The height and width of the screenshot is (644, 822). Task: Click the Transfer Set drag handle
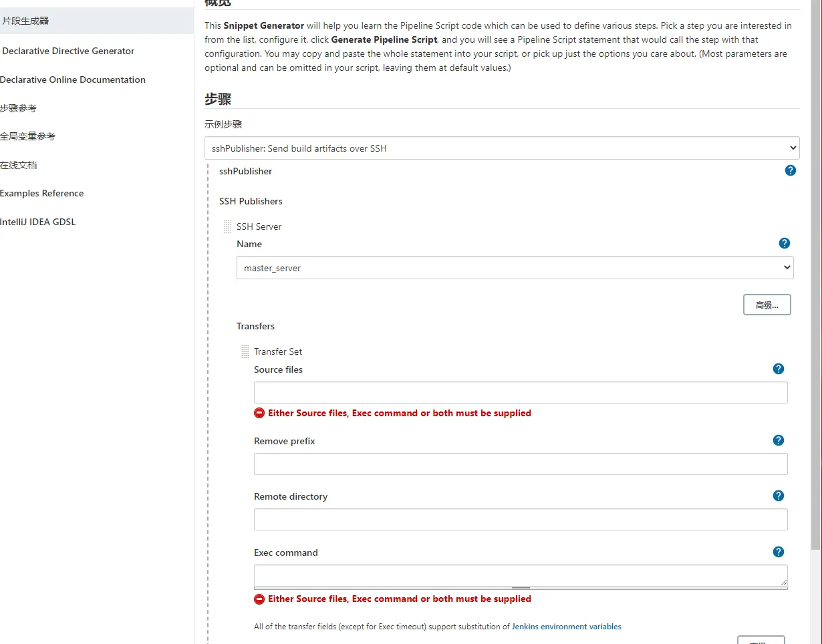245,351
